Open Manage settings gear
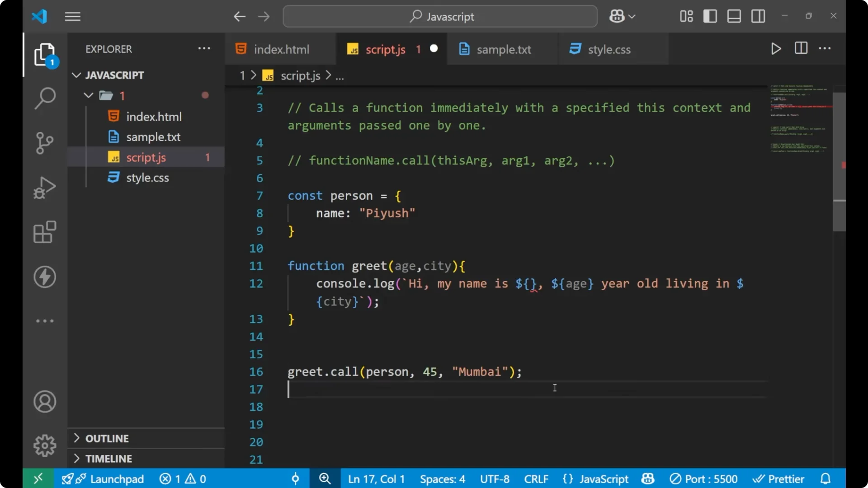Viewport: 868px width, 488px height. 44,445
